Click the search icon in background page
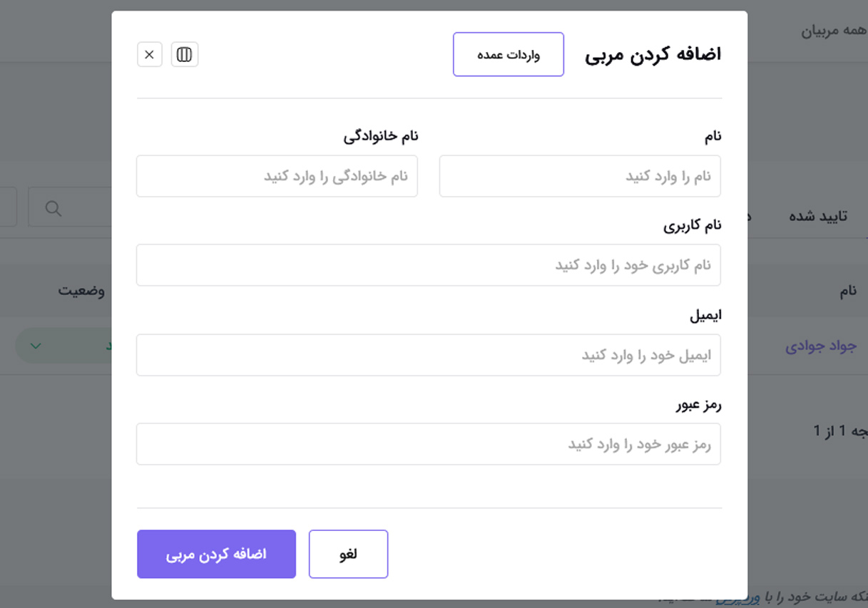Image resolution: width=868 pixels, height=608 pixels. click(53, 208)
